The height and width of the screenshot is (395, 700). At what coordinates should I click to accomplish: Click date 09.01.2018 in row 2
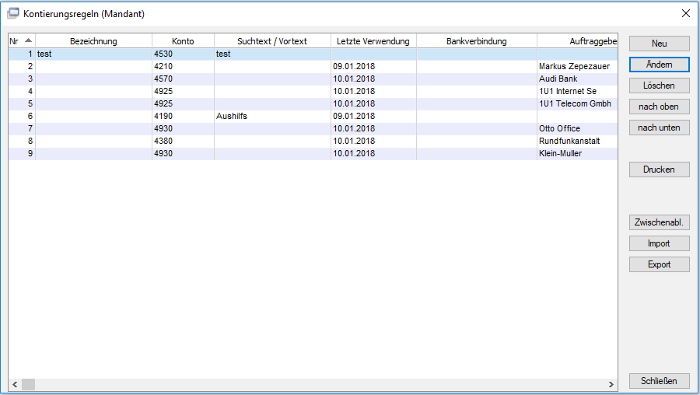(x=373, y=67)
